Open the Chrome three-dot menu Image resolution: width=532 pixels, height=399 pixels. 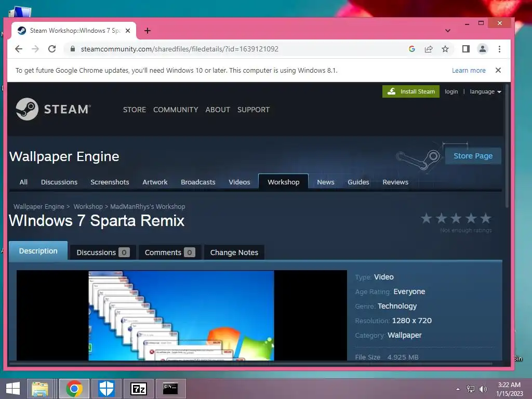[499, 49]
